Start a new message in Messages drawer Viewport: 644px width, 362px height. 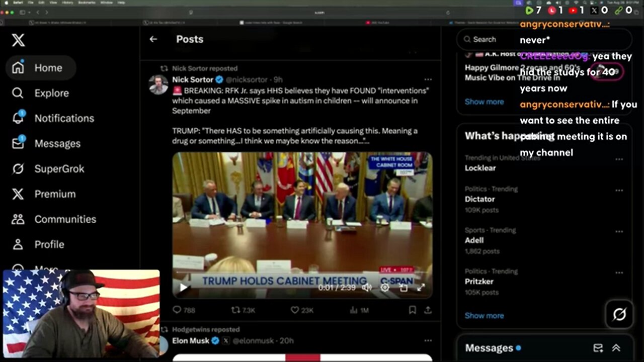point(598,348)
